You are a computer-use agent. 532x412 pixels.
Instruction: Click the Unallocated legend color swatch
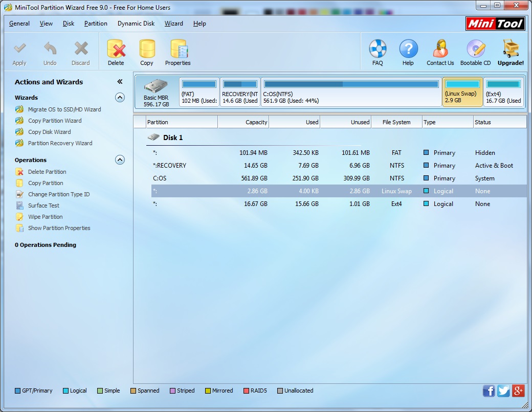coord(280,391)
